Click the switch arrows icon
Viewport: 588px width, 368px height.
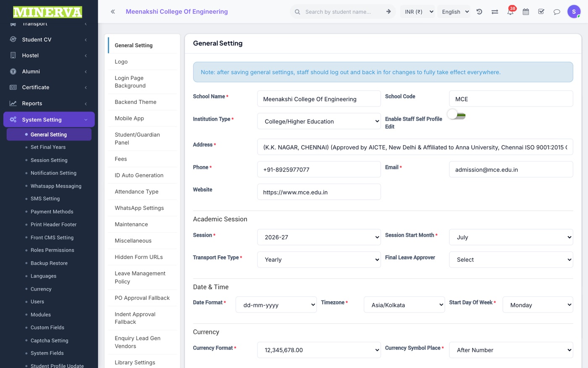(x=495, y=12)
